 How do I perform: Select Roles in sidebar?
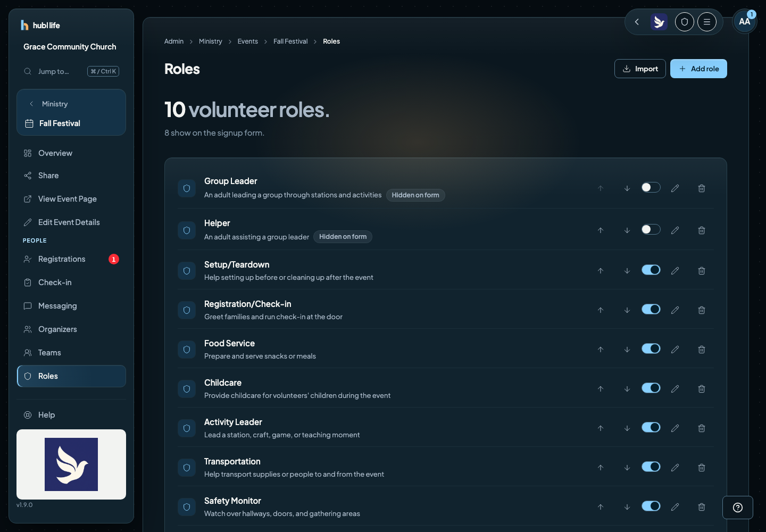(x=71, y=376)
